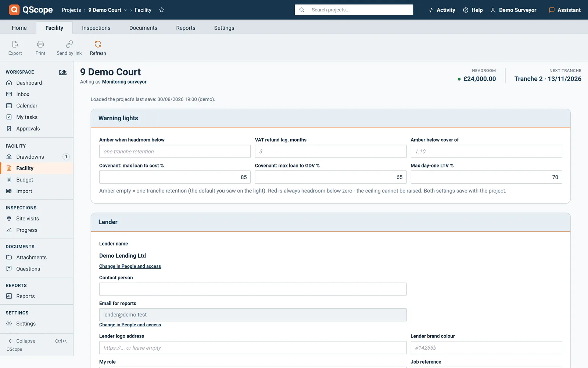
Task: Open the Inbox sidebar item
Action: [37, 94]
